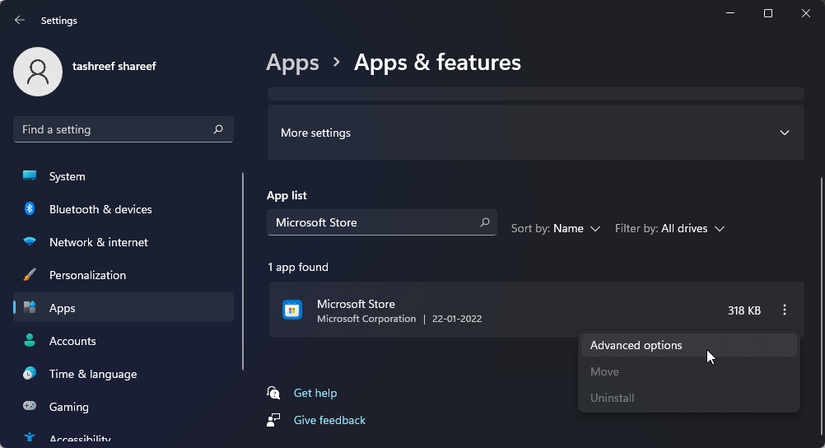The width and height of the screenshot is (825, 448).
Task: Open the Give feedback link
Action: 329,420
